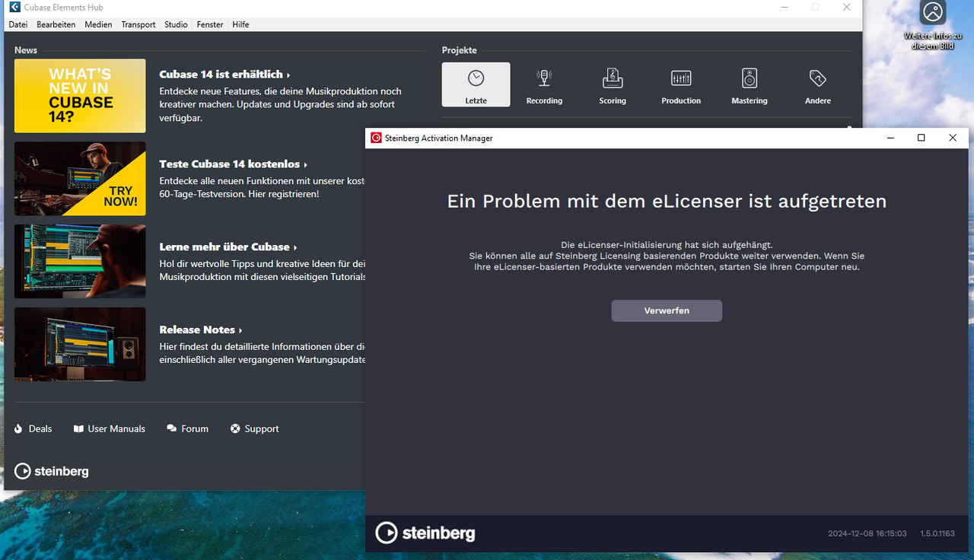Viewport: 974px width, 560px height.
Task: Open the Studio menu
Action: (176, 24)
